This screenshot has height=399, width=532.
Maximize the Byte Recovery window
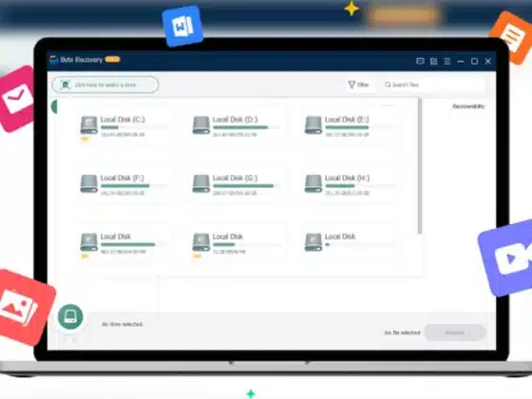(x=474, y=62)
